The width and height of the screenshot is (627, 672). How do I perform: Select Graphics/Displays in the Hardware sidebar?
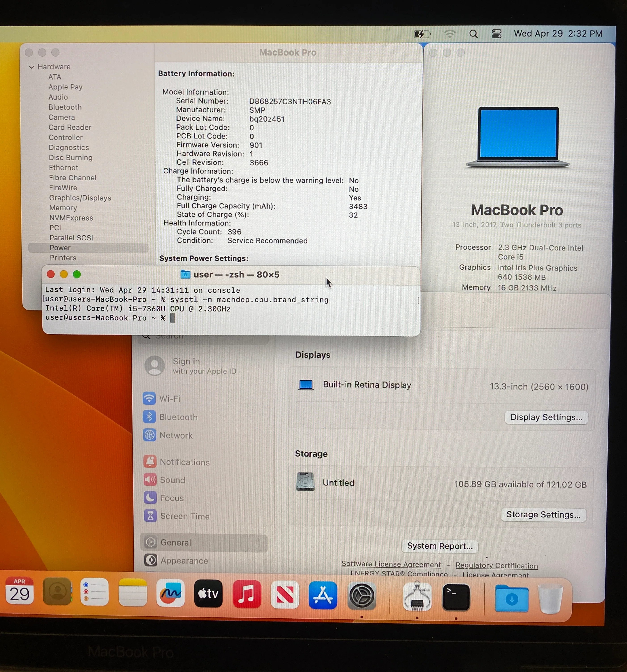pos(80,198)
